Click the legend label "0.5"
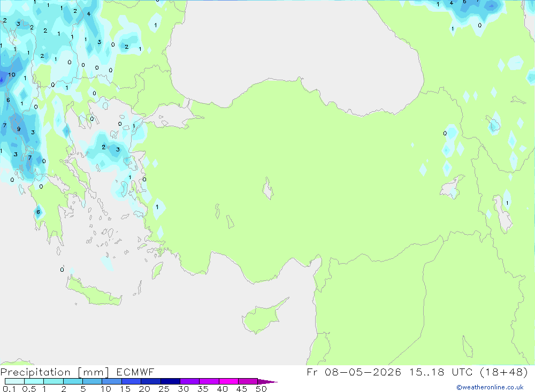 pyautogui.click(x=29, y=389)
